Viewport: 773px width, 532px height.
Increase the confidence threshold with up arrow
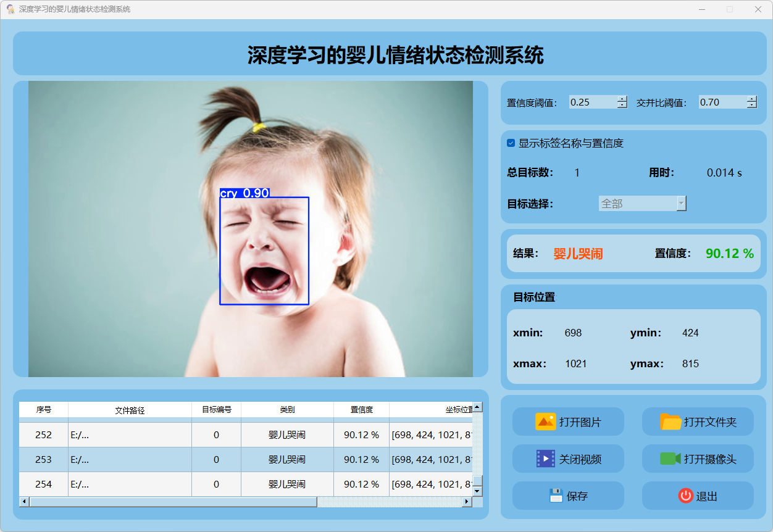(x=622, y=99)
